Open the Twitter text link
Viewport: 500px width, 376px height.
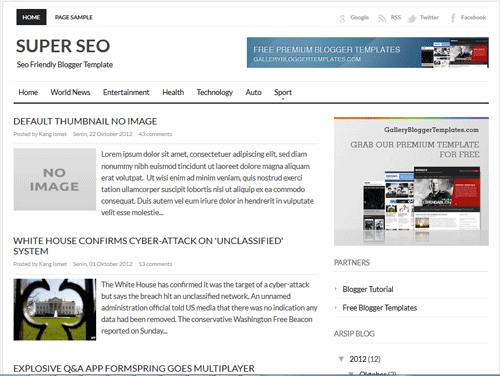point(429,17)
